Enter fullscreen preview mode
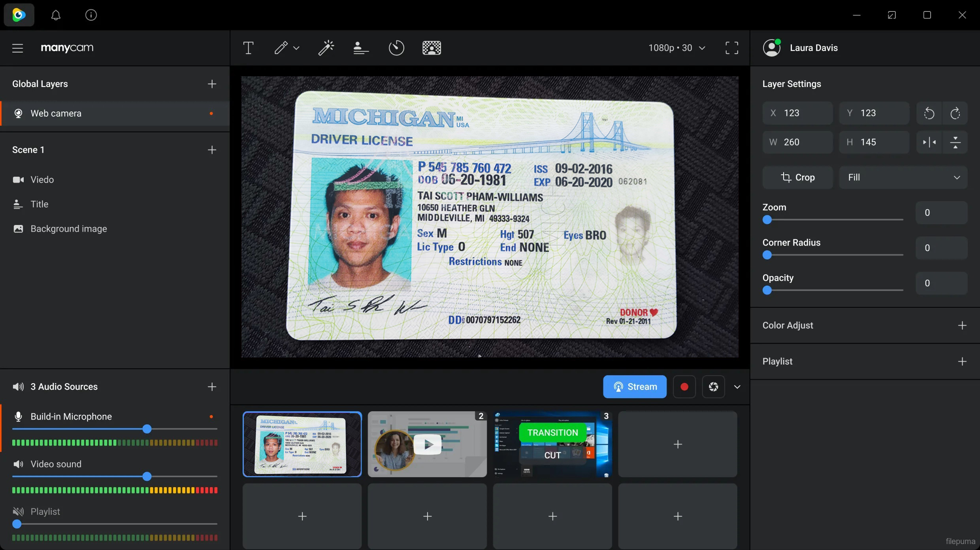The height and width of the screenshot is (550, 980). click(x=731, y=48)
